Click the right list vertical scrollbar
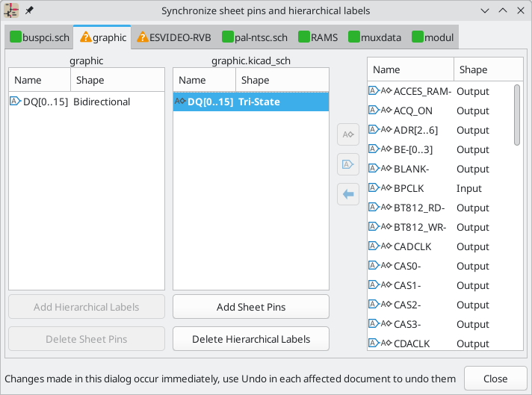 [517, 114]
